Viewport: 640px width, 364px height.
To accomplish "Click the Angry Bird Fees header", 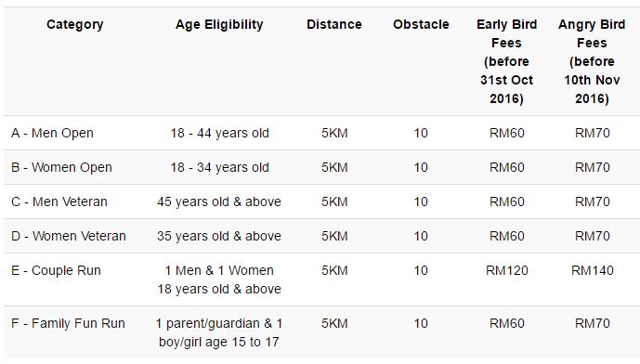I will click(x=592, y=61).
